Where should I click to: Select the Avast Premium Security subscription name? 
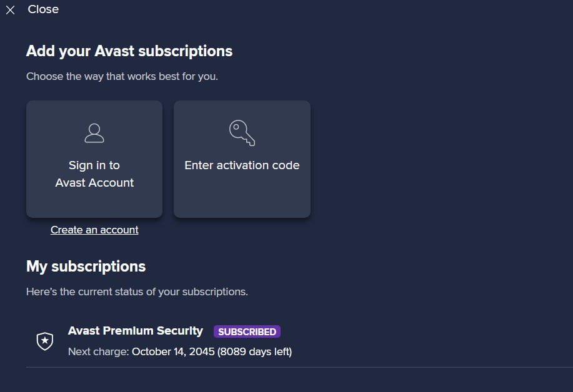pos(135,331)
